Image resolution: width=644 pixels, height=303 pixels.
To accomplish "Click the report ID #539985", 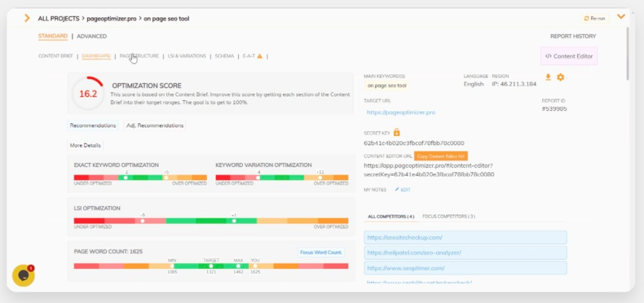I will tap(555, 109).
